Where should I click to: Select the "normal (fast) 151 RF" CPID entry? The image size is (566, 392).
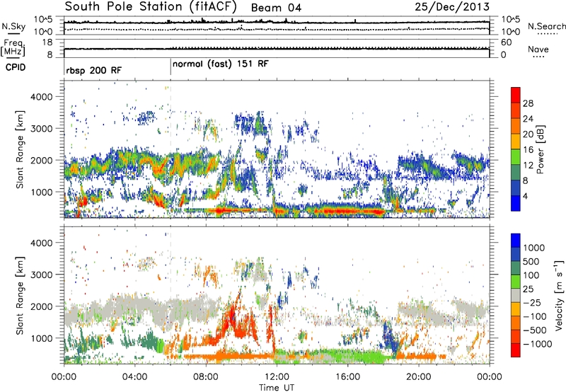(x=221, y=64)
